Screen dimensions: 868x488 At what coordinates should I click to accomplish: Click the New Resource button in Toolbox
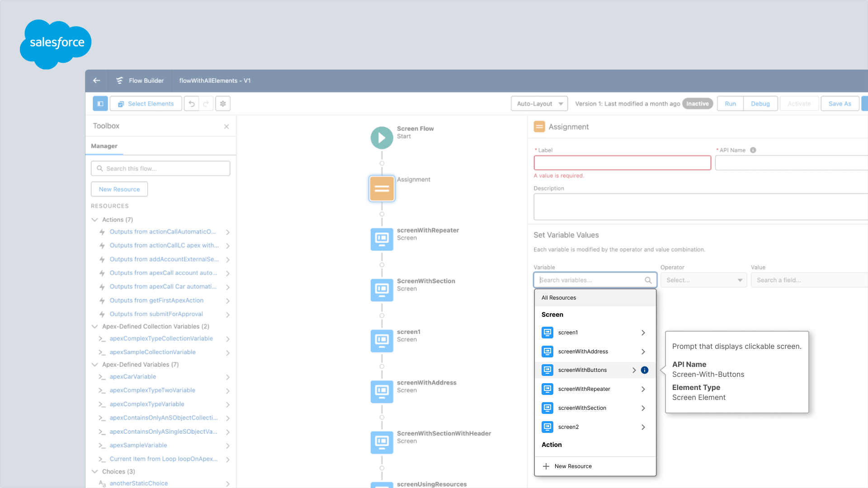pos(119,189)
